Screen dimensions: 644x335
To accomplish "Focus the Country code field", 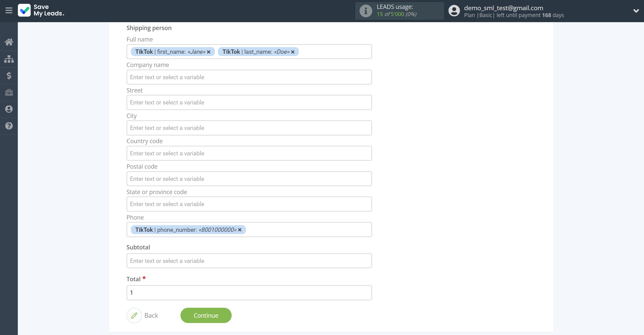I will 249,153.
